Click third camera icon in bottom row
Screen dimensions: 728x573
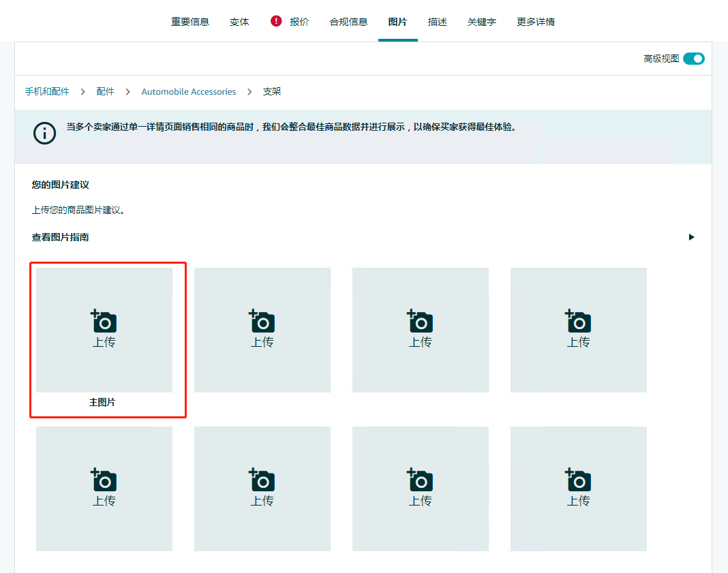[x=421, y=480]
